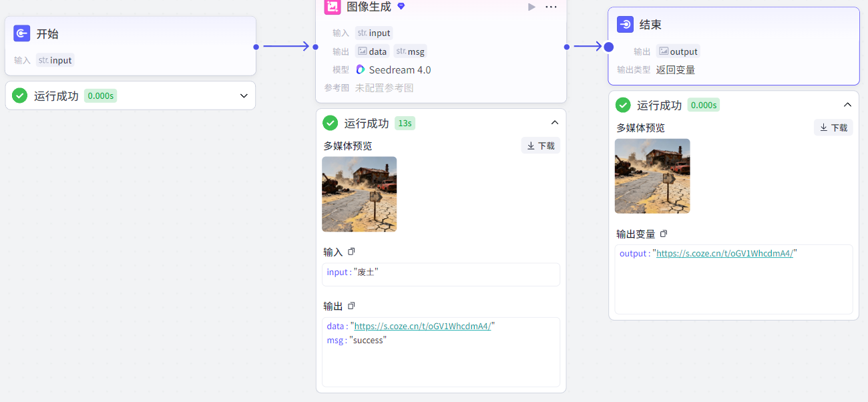Click the 多媒体预览 label in 图像生成 result
This screenshot has height=402, width=868.
pyautogui.click(x=348, y=146)
